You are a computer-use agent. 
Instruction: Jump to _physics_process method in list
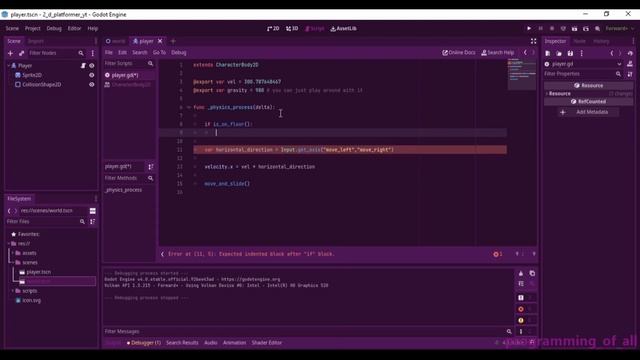(x=123, y=190)
